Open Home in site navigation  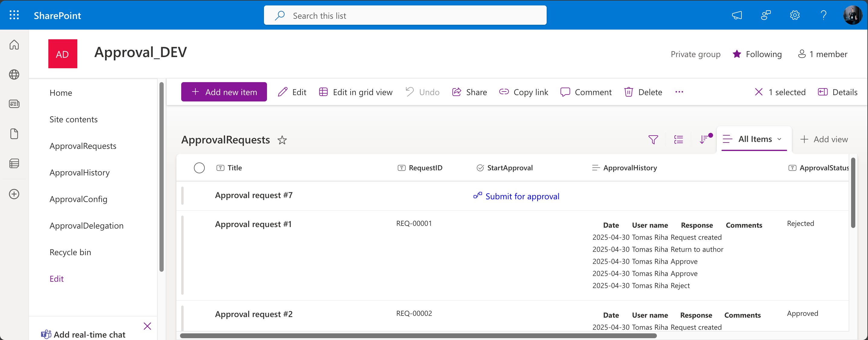tap(61, 93)
